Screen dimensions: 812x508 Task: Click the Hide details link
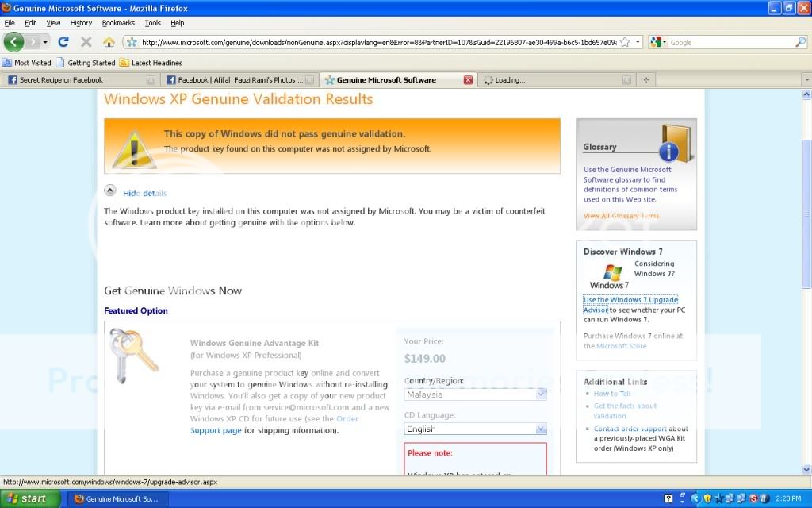pos(144,194)
